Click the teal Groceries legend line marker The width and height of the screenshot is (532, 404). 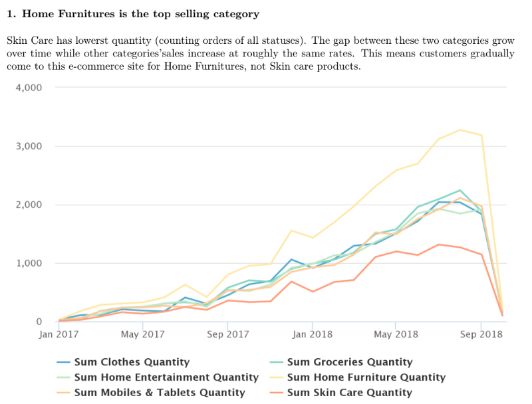tap(277, 362)
